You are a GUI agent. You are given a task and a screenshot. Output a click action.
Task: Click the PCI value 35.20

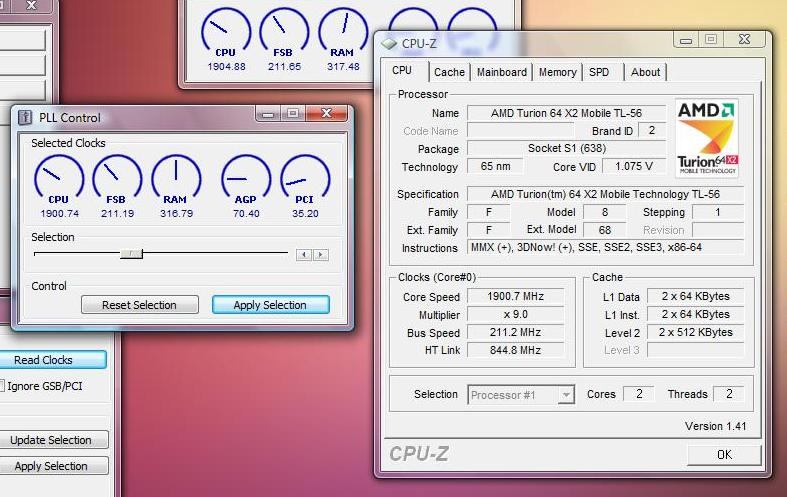(x=305, y=214)
